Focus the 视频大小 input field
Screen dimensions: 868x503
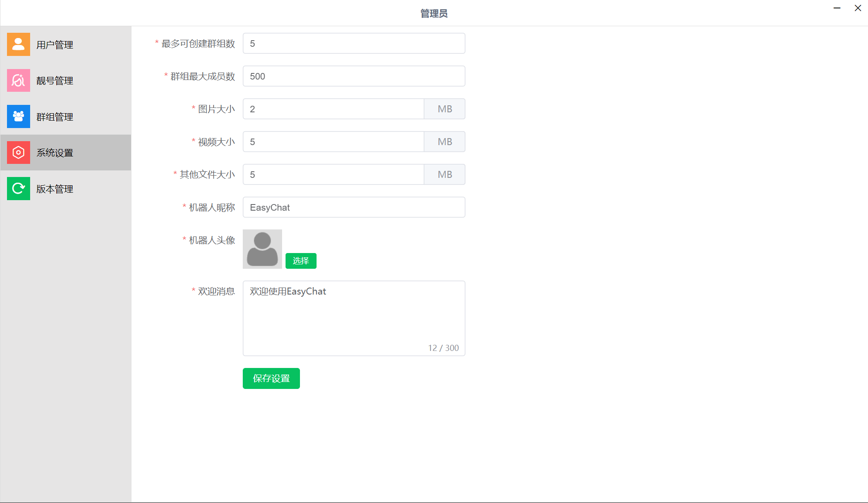pos(333,142)
